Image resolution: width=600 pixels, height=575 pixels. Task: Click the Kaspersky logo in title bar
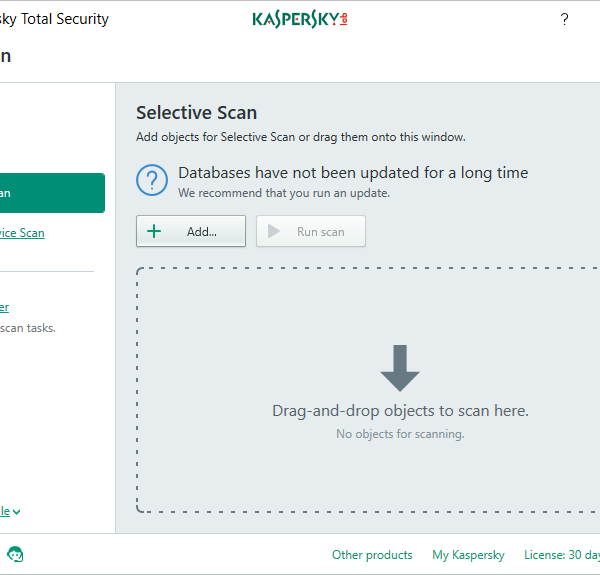300,19
